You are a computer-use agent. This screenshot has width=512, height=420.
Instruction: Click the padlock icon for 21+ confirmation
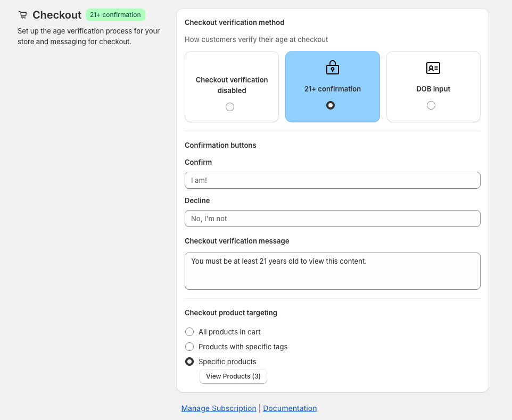(x=332, y=68)
